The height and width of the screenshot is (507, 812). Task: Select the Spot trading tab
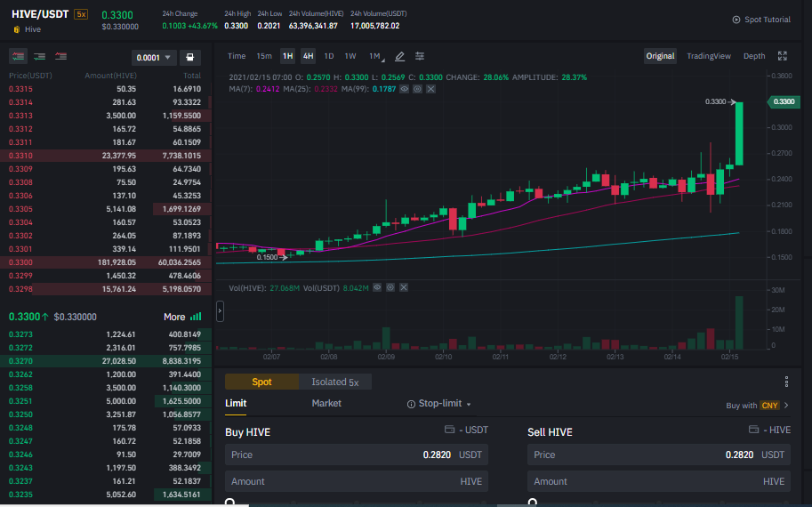click(261, 382)
